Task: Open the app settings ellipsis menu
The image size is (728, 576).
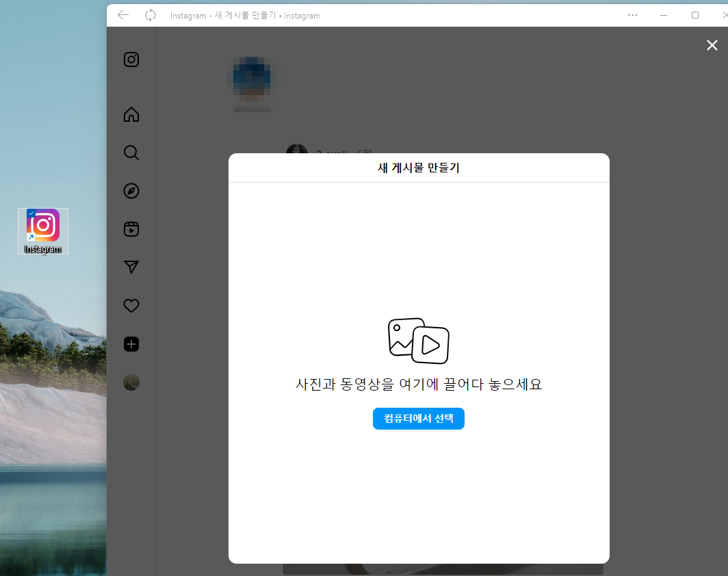Action: click(632, 15)
